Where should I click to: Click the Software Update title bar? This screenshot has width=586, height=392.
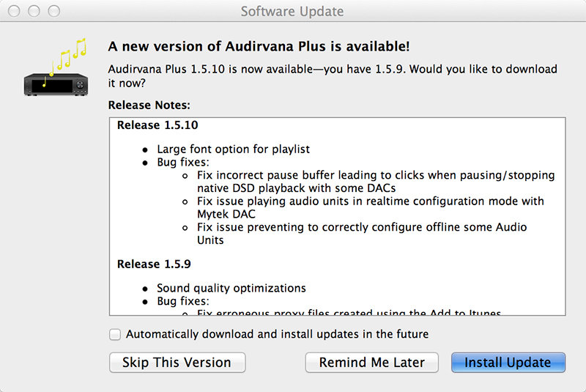292,11
